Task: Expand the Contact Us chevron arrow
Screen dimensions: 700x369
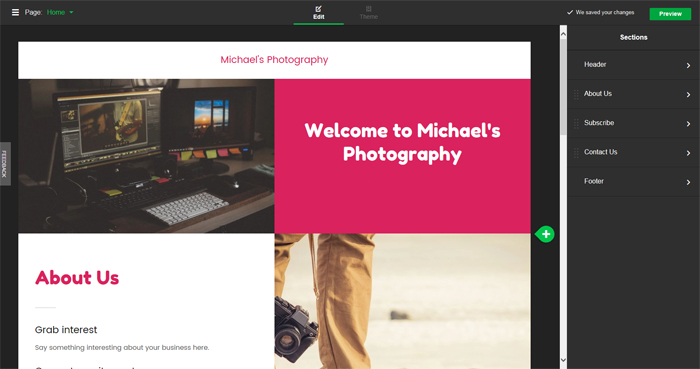Action: [688, 153]
